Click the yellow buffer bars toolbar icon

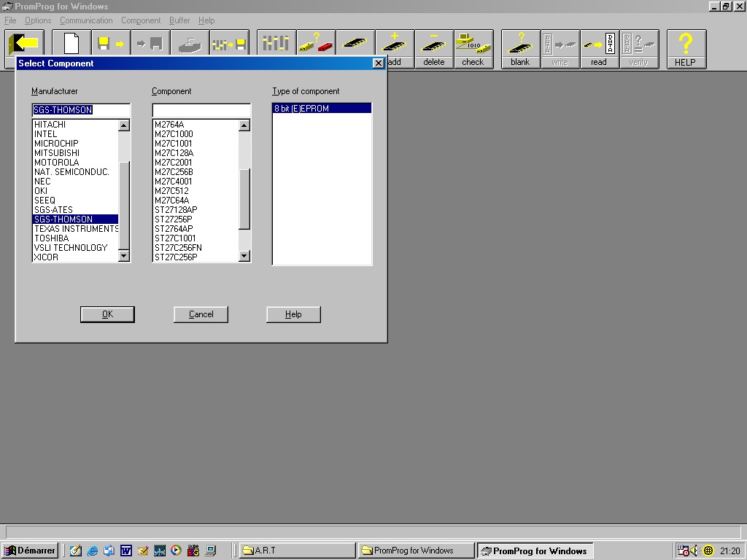coord(276,43)
